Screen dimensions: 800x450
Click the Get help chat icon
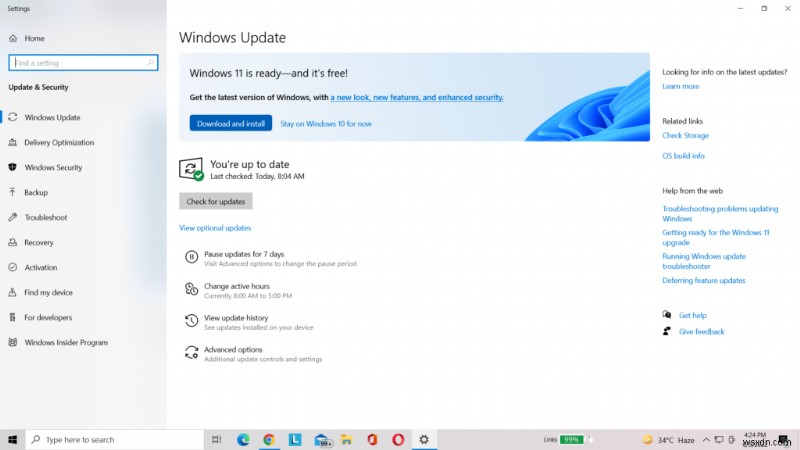[x=666, y=315]
